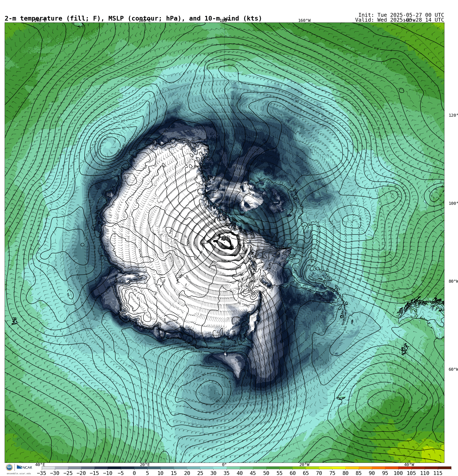Click the '40°W' longitude label at bottom

[x=409, y=465]
